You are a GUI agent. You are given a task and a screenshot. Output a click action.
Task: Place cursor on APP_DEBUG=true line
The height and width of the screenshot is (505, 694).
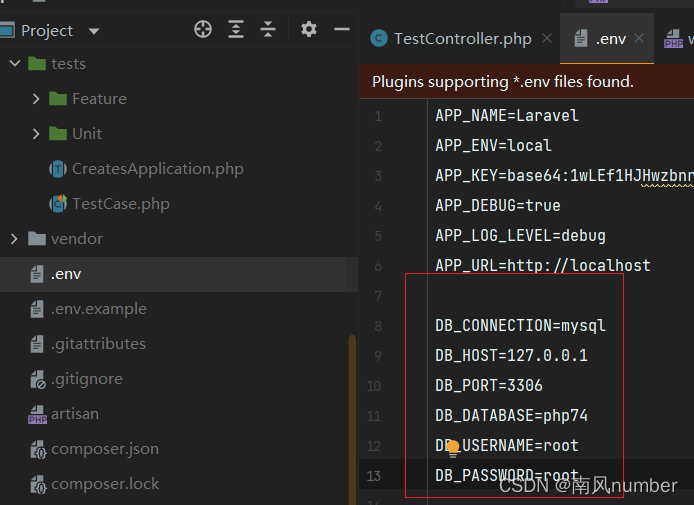498,206
